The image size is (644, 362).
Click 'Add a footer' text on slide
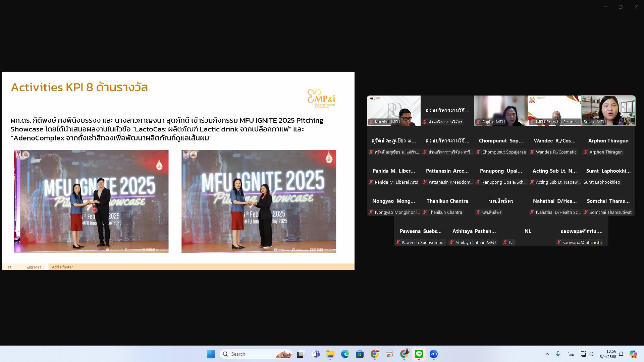click(x=62, y=267)
